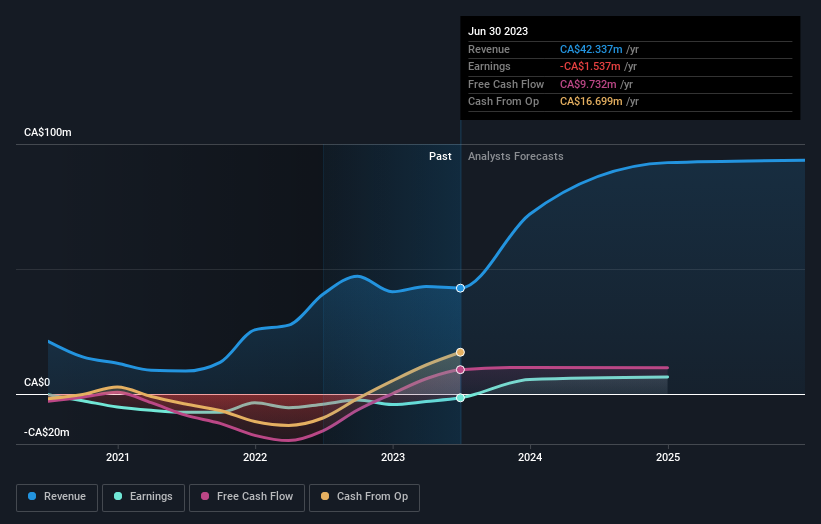Click the Revenue label in tooltip
This screenshot has width=821, height=524.
[489, 49]
